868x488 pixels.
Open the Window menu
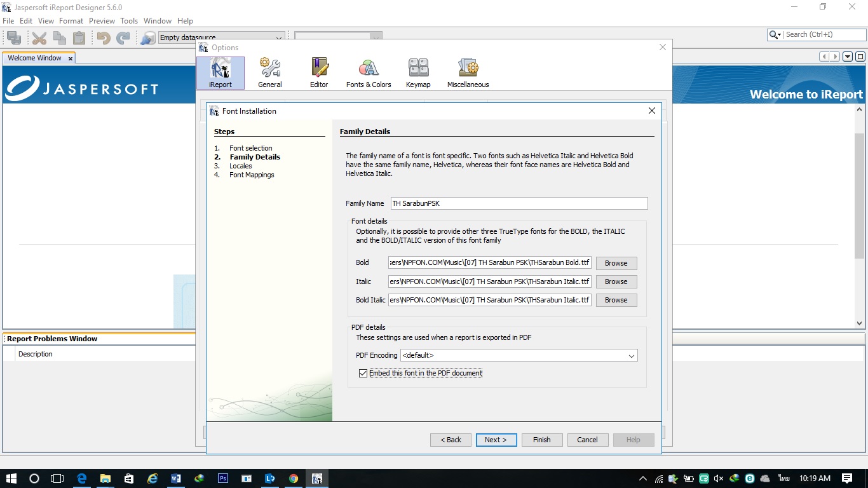pos(158,21)
